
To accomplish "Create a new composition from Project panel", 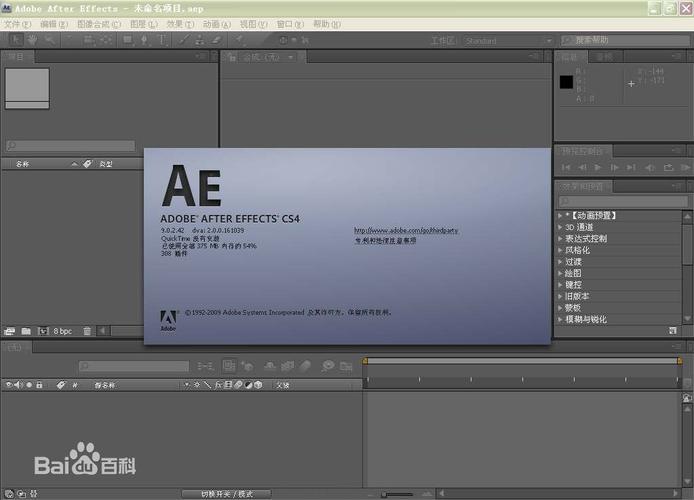I will coord(43,331).
